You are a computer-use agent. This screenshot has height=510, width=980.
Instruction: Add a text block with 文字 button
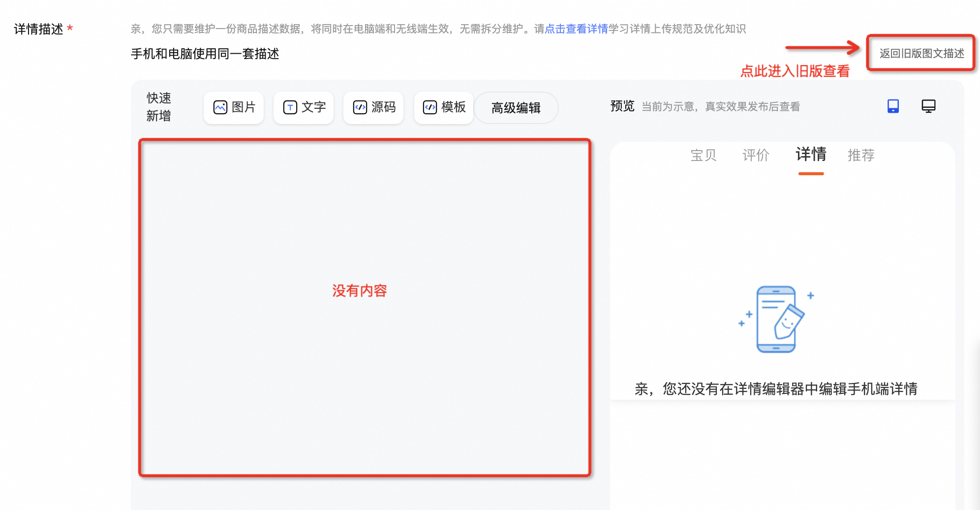coord(304,107)
